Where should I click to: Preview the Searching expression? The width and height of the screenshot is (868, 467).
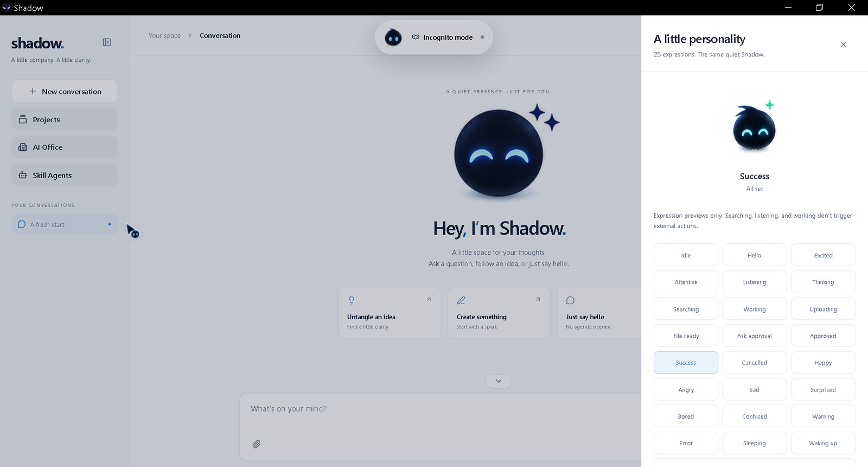coord(686,309)
